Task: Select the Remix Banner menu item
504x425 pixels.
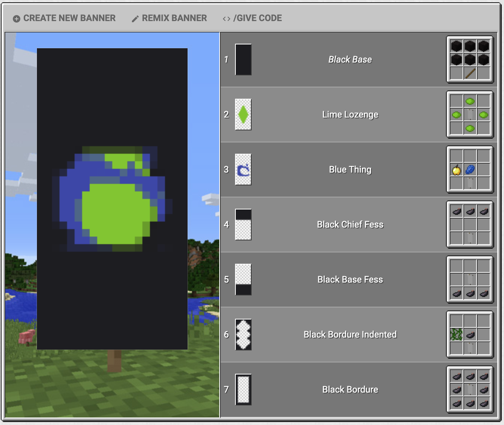Action: coord(169,18)
